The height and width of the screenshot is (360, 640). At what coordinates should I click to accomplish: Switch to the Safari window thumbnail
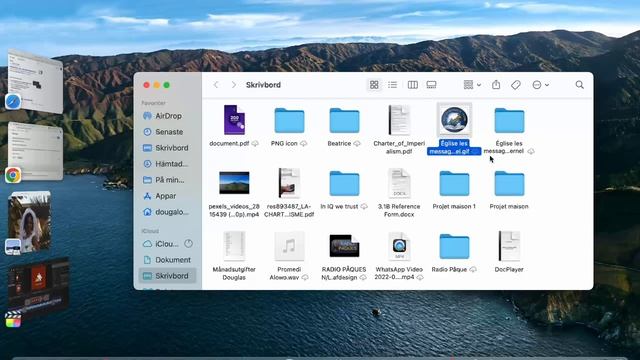point(36,81)
